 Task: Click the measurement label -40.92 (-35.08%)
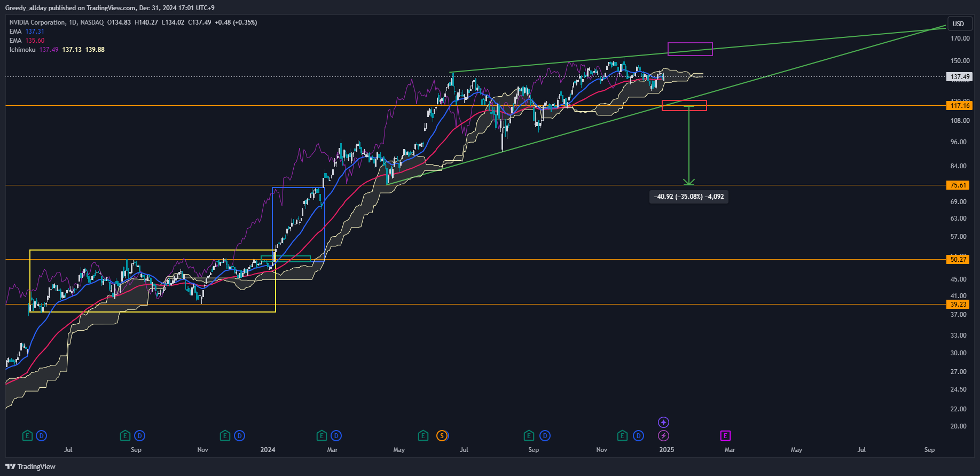(x=689, y=197)
